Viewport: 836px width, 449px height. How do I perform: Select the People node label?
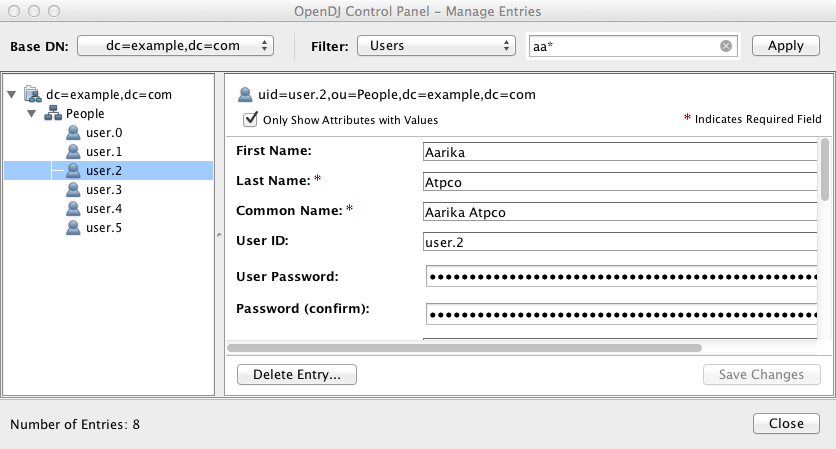coord(85,114)
